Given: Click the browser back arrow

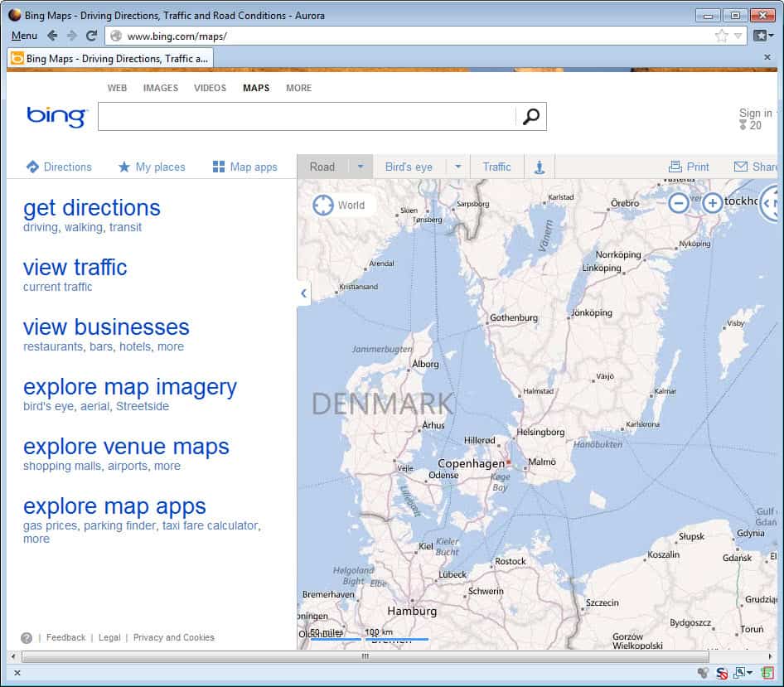Looking at the screenshot, I should [x=52, y=36].
